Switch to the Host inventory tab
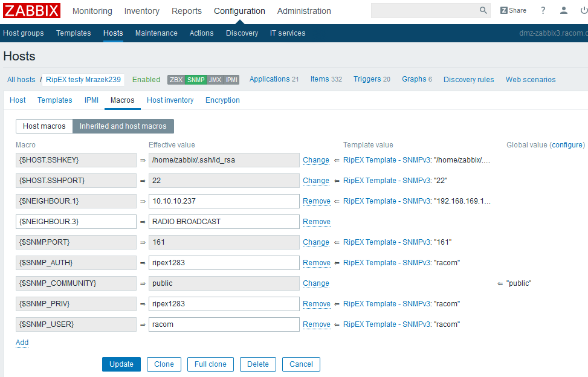Viewport: 588px width, 377px height. click(x=170, y=100)
